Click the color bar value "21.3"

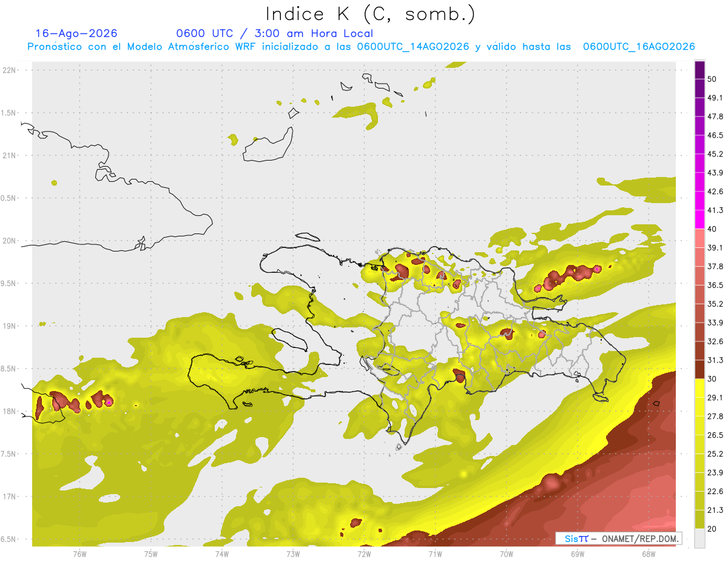715,510
